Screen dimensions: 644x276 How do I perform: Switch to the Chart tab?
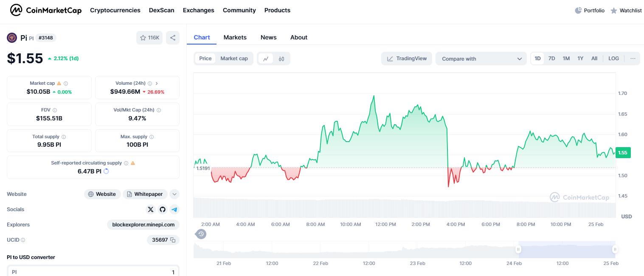(x=202, y=37)
